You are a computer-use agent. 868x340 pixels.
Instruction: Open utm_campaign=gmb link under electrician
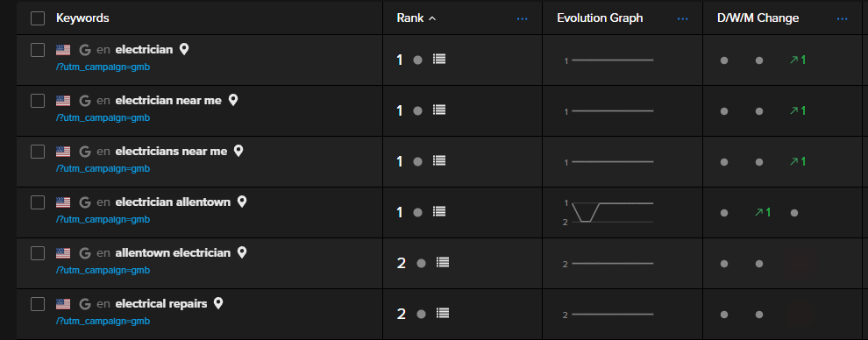(103, 67)
